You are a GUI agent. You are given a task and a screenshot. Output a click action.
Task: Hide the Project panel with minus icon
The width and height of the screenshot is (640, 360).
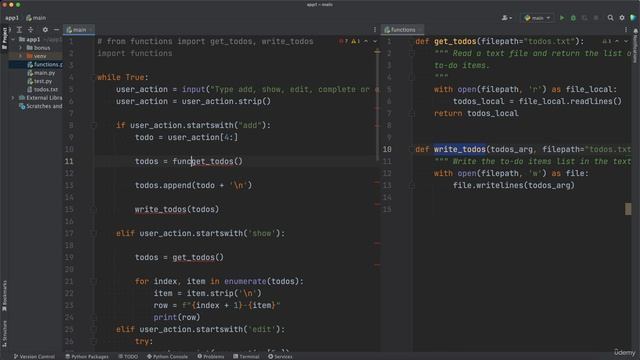(56, 30)
